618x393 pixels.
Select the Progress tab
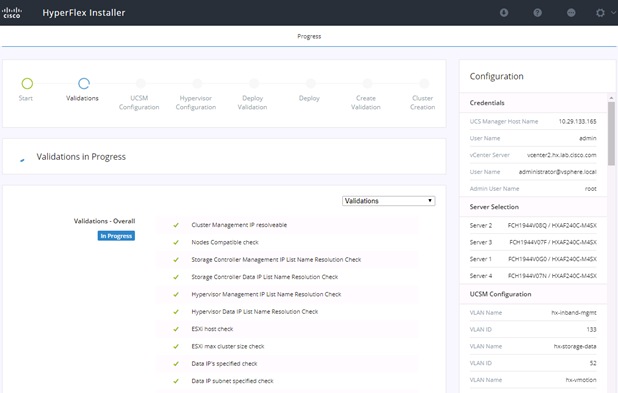[x=309, y=36]
